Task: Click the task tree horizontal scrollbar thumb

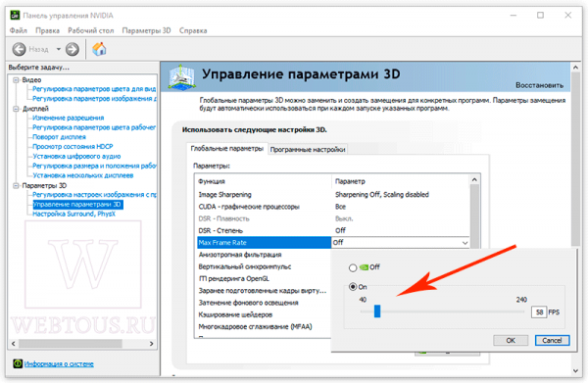Action: [x=71, y=343]
